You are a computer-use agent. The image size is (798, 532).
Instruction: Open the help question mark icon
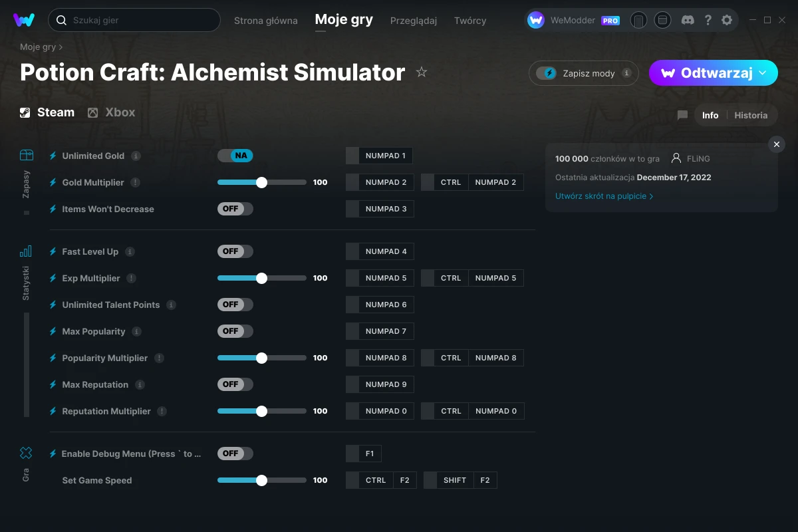(x=708, y=20)
